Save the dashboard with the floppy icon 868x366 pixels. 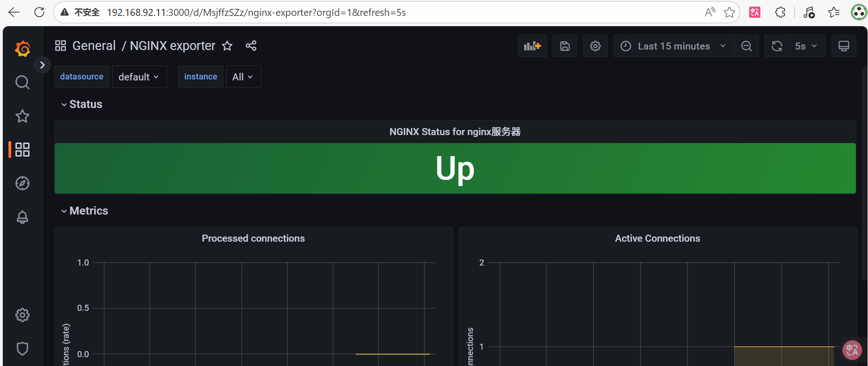(x=565, y=46)
